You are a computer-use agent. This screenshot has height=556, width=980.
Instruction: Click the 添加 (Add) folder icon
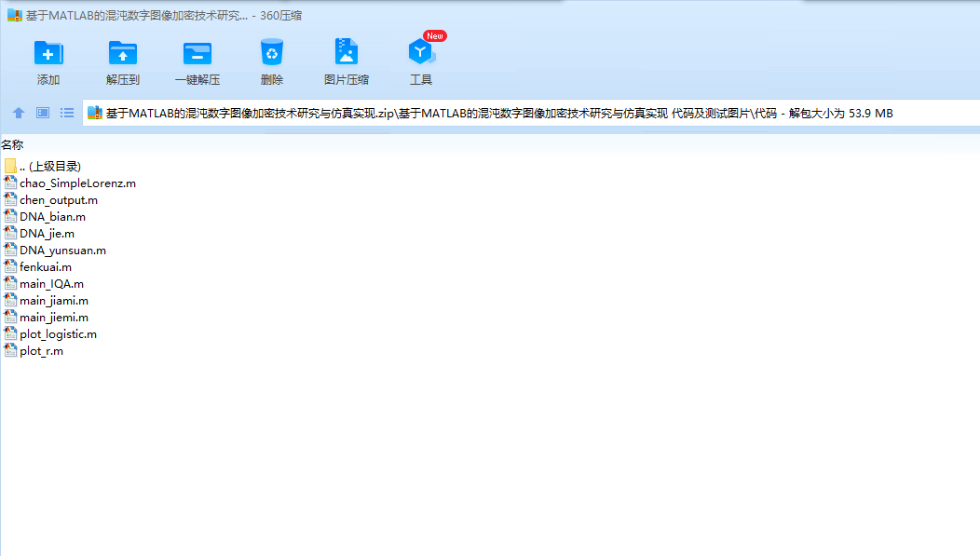click(48, 53)
